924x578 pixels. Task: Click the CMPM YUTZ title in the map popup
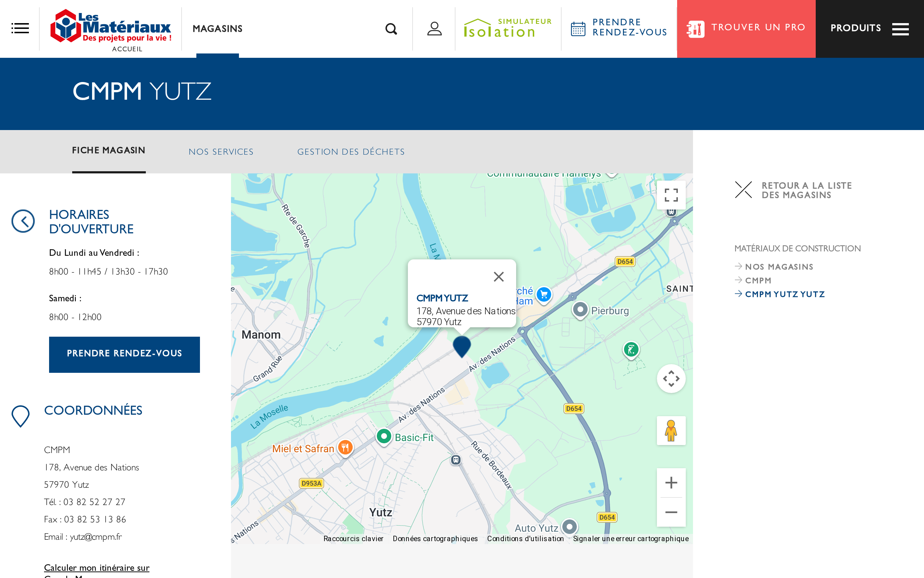(x=442, y=298)
